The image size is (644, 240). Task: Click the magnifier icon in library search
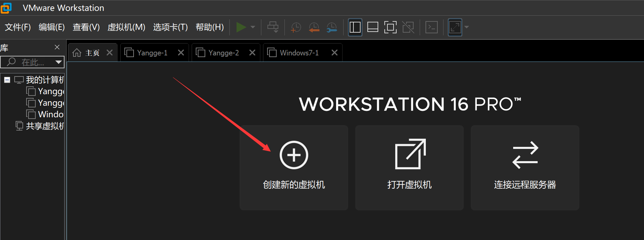(11, 62)
